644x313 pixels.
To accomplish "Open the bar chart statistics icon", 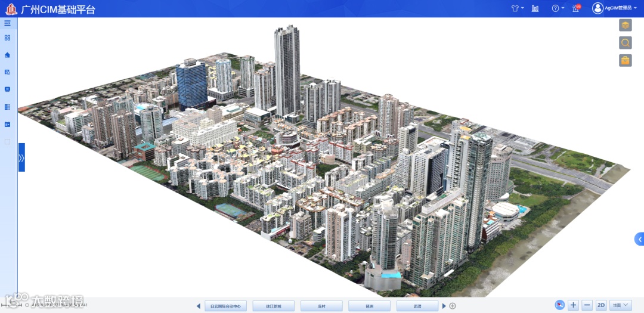I will pos(535,8).
